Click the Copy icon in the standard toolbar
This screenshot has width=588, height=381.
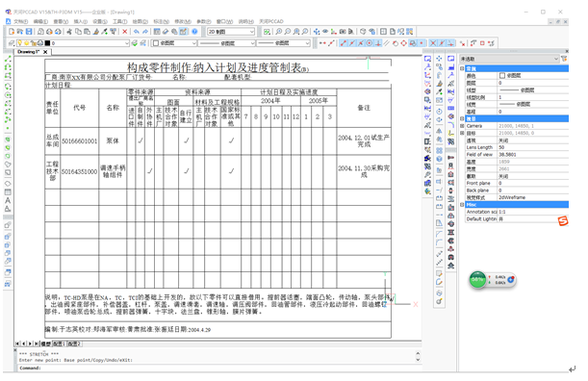(78, 32)
